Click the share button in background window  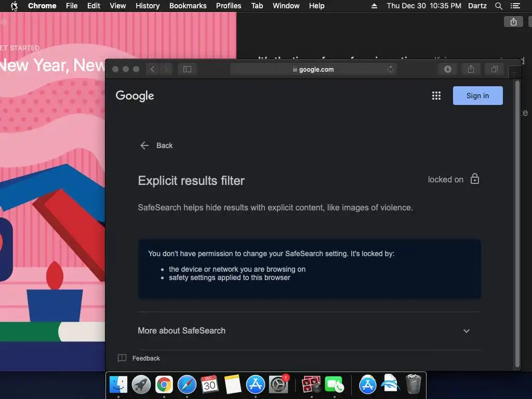[x=513, y=22]
